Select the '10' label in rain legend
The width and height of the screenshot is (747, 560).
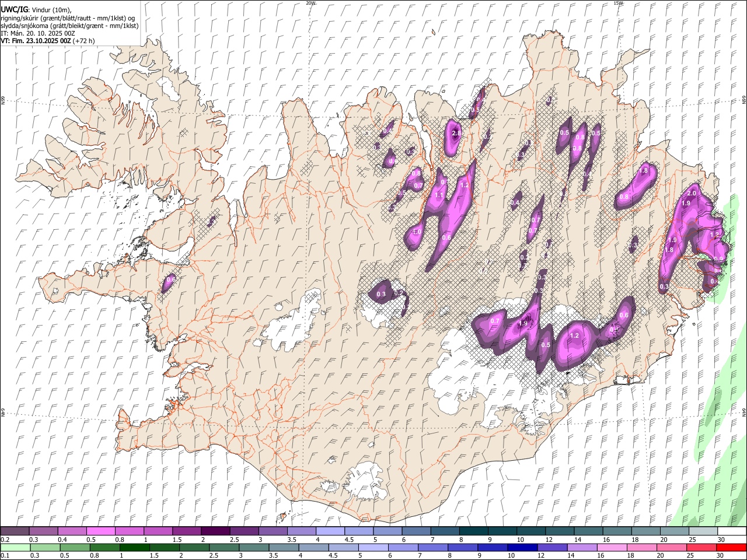tap(511, 556)
